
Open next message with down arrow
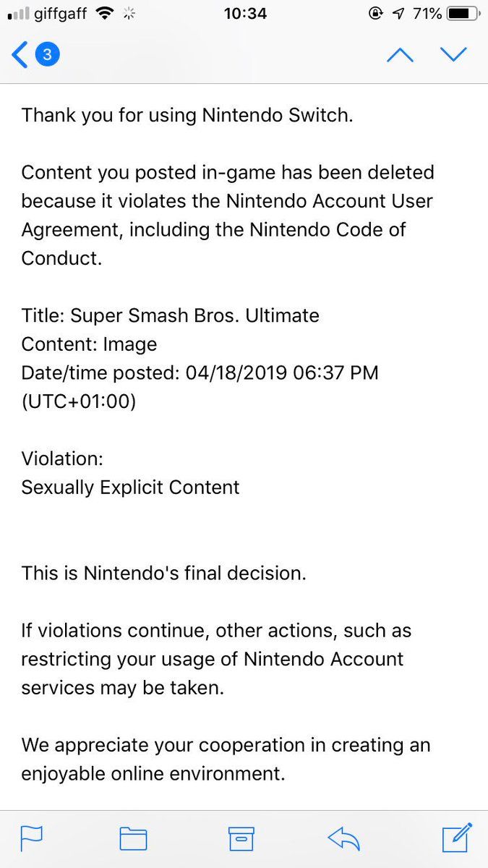tap(454, 55)
